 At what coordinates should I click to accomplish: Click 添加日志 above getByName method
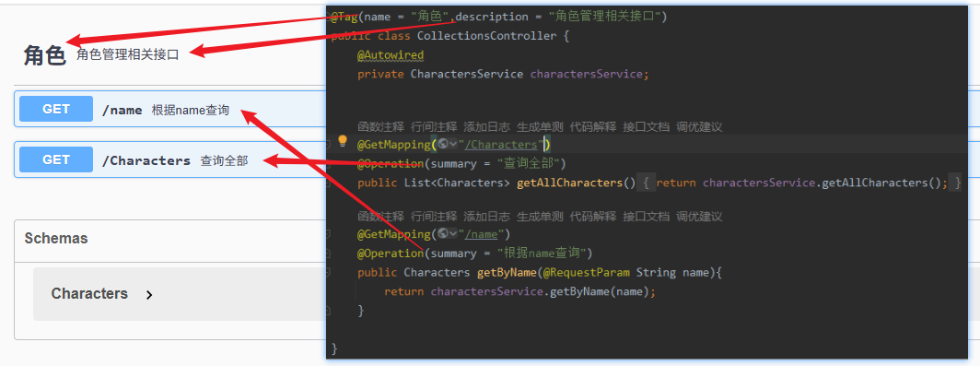[486, 217]
